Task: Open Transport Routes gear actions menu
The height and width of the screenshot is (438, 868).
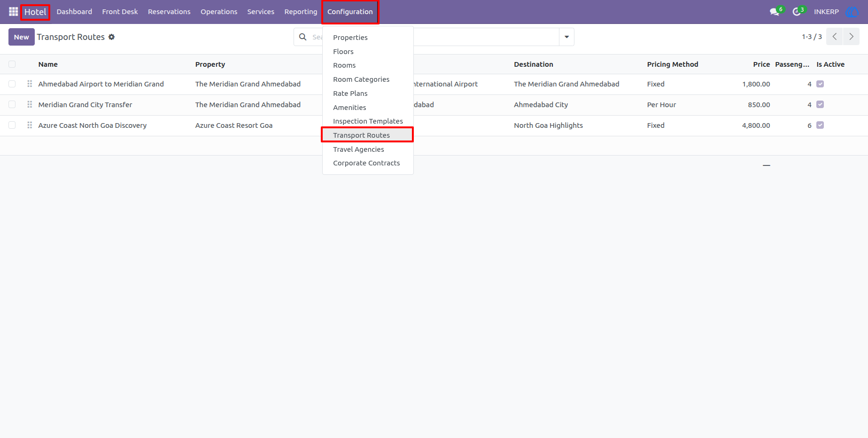Action: point(111,37)
